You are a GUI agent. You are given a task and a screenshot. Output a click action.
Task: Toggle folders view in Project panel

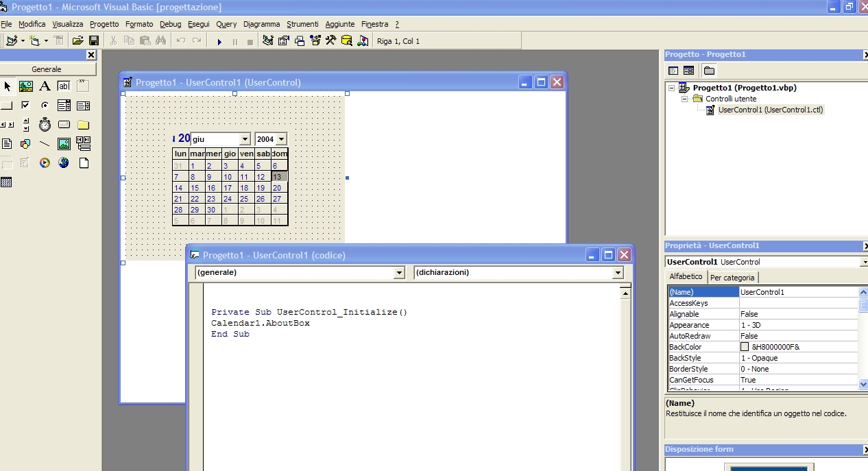(709, 70)
